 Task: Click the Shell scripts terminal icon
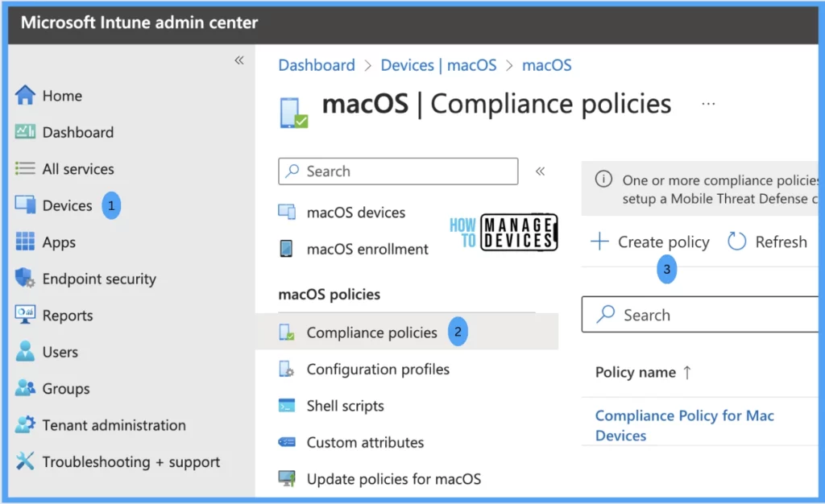(287, 406)
